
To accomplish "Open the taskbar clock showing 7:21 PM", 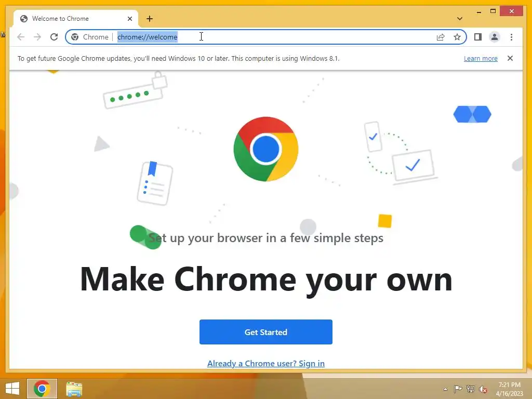I will coord(510,389).
